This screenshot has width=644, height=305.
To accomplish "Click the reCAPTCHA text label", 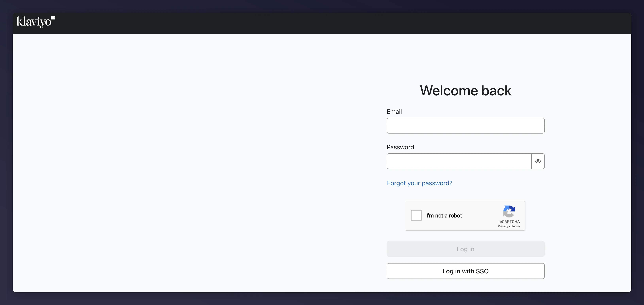I will [509, 222].
